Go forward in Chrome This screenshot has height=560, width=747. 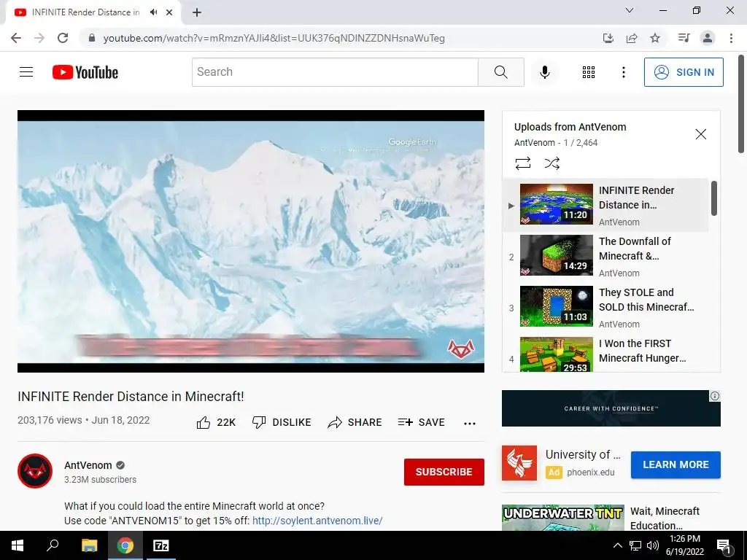pyautogui.click(x=39, y=38)
